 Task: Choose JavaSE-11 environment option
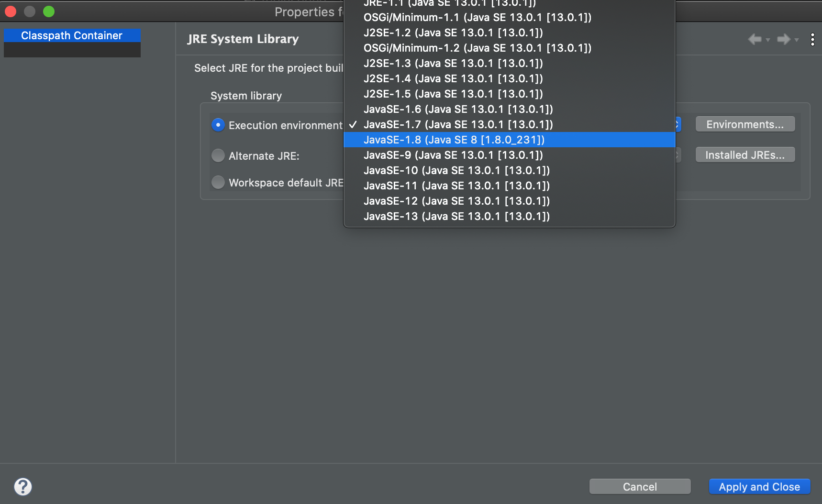pyautogui.click(x=510, y=186)
